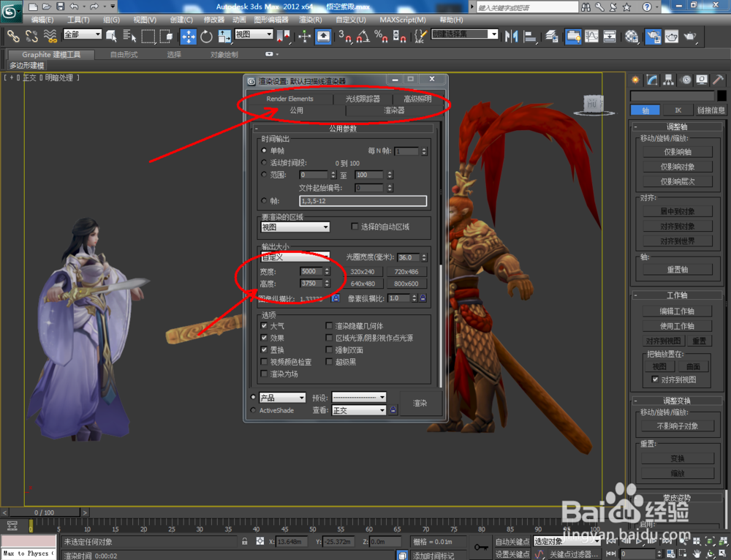Screen dimensions: 731x560
Task: Click the object color swatch in command panel
Action: click(721, 96)
